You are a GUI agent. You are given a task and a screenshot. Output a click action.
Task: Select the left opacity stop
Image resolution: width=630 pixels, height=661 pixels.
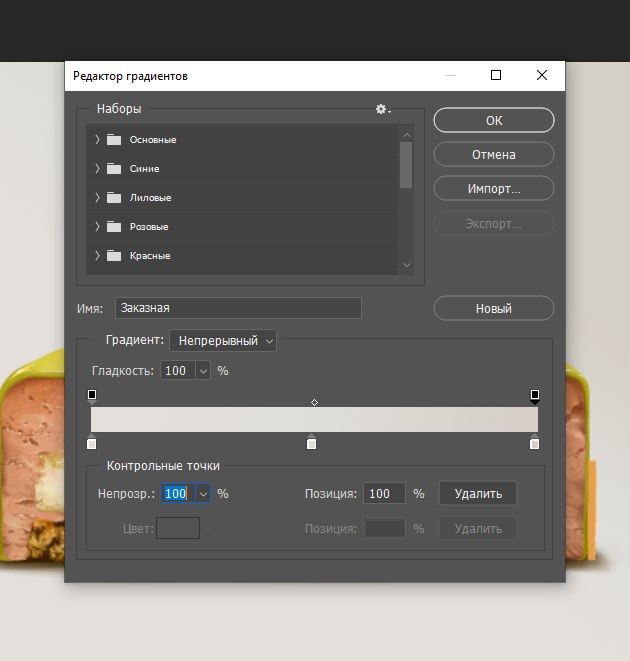coord(92,396)
